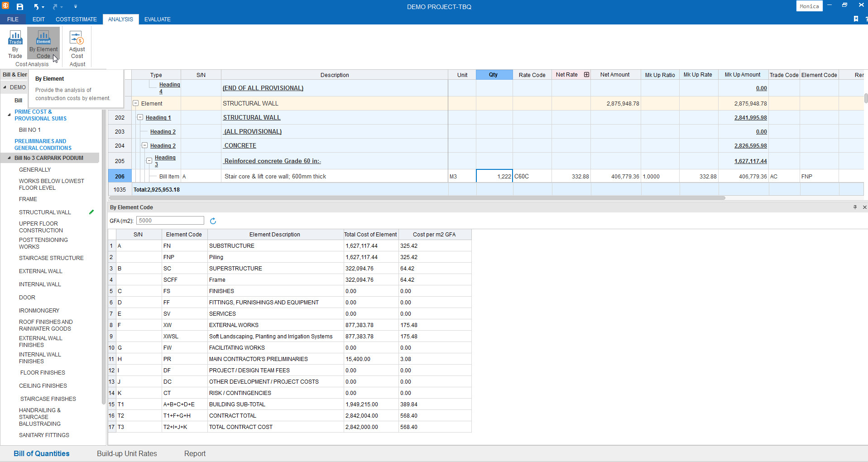Collapse the Heading 2 CONCRETE row
This screenshot has width=868, height=462.
(144, 145)
